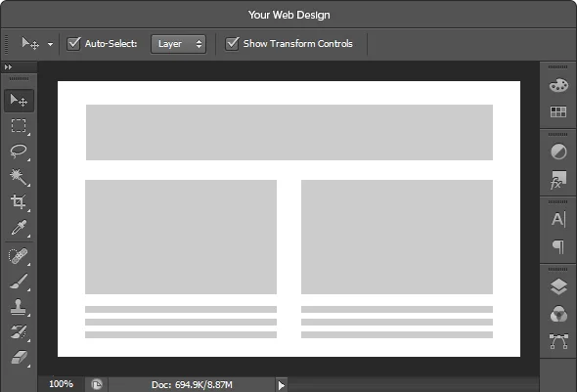
Task: Select the Rectangular Marquee tool
Action: 19,126
